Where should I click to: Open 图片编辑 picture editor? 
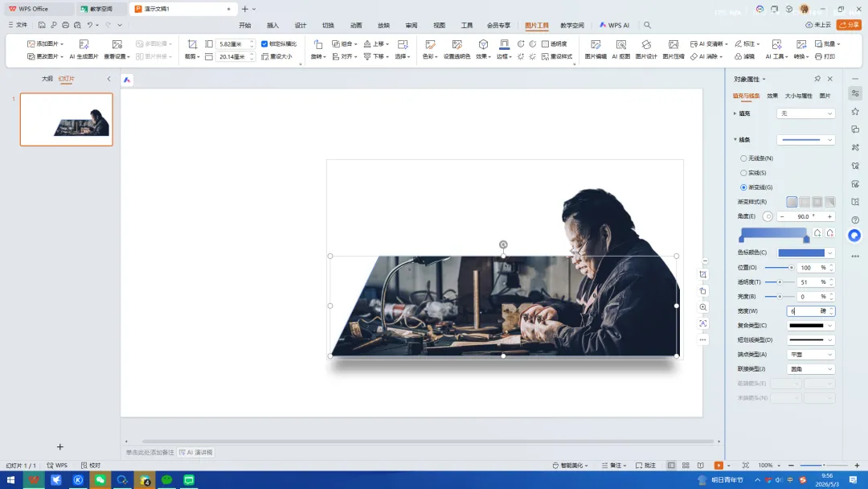coord(596,49)
